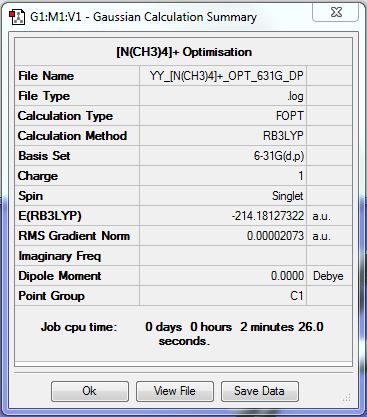Select the Spin Singlet cell
367x417 pixels.
pos(223,196)
